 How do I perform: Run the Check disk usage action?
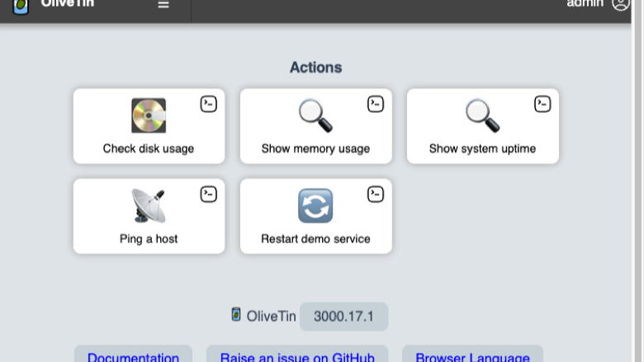click(149, 126)
